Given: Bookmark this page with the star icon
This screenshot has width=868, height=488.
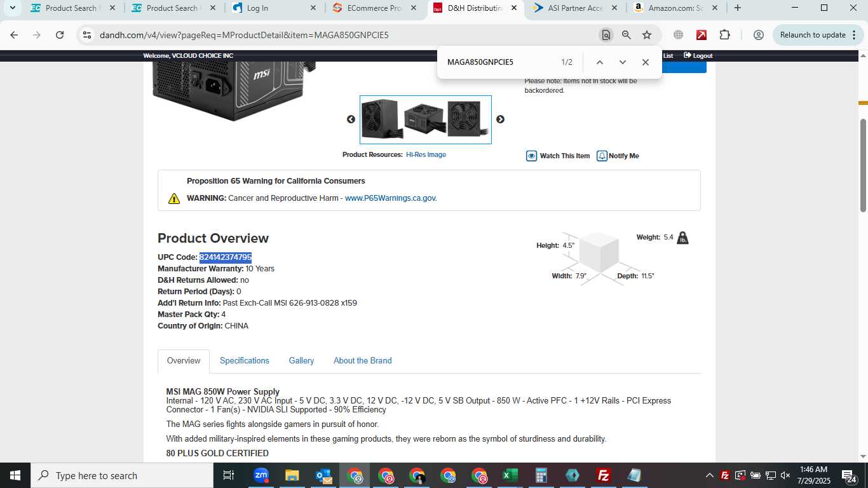Looking at the screenshot, I should [x=647, y=35].
